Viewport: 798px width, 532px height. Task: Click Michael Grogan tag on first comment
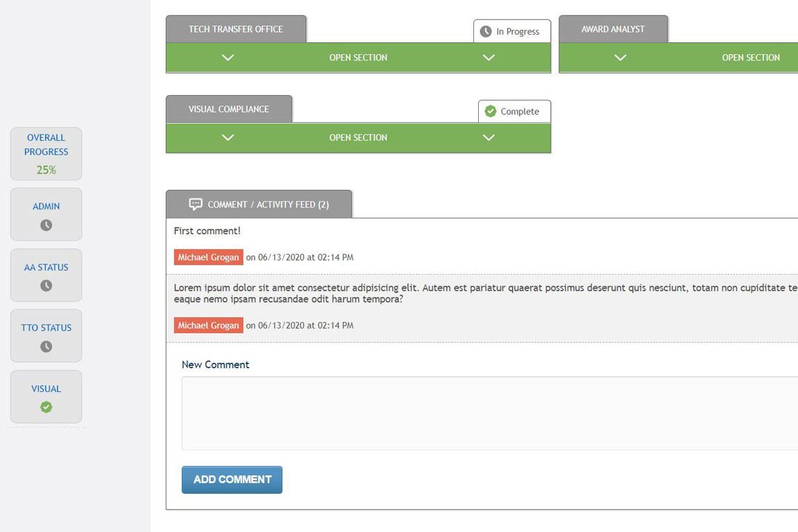(x=208, y=257)
